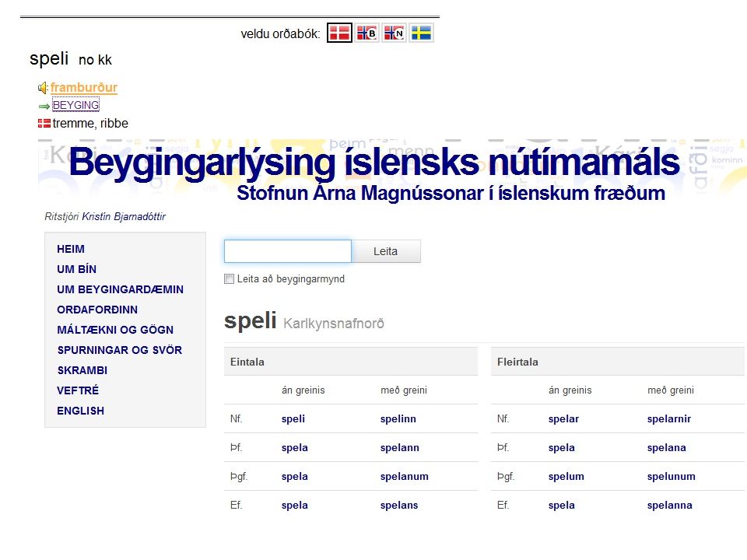Open the framburður pronunciation link

pos(84,88)
